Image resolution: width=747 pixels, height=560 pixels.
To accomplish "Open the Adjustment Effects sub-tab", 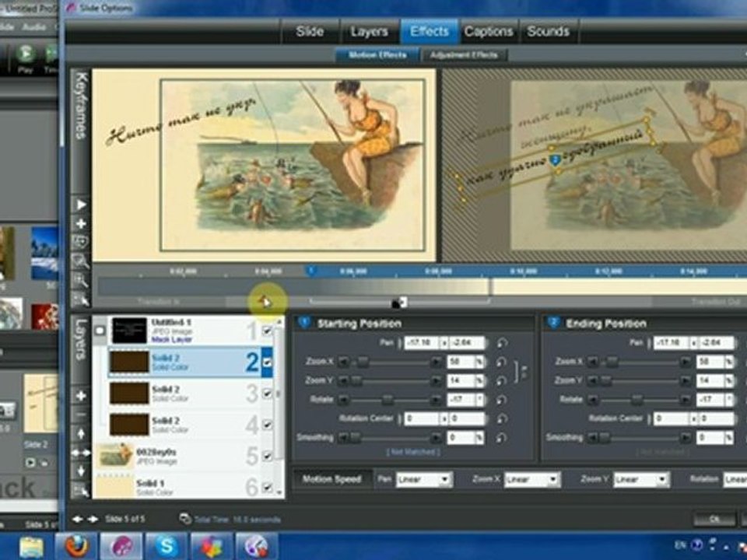I will (464, 55).
